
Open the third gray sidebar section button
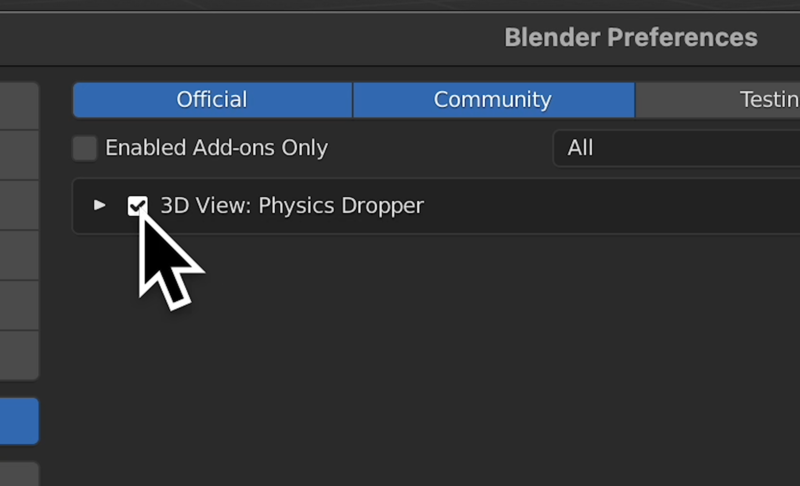coord(19,205)
